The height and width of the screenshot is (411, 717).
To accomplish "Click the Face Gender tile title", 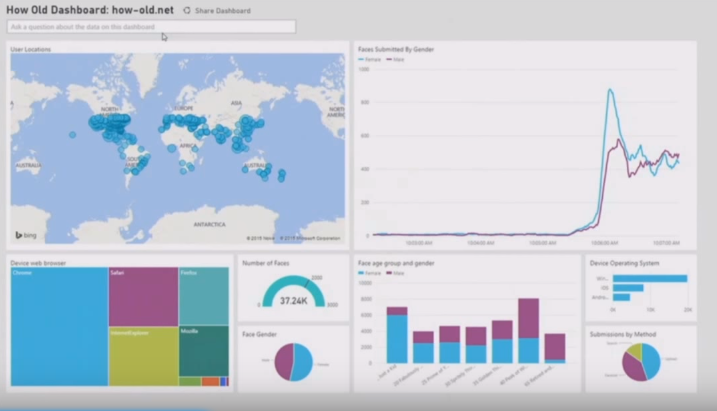I will (x=259, y=335).
